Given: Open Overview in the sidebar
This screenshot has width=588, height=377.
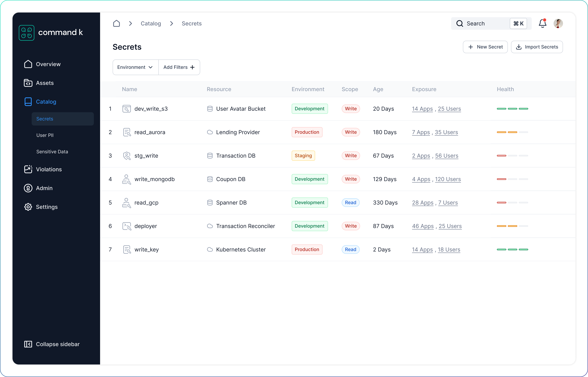Looking at the screenshot, I should tap(48, 64).
